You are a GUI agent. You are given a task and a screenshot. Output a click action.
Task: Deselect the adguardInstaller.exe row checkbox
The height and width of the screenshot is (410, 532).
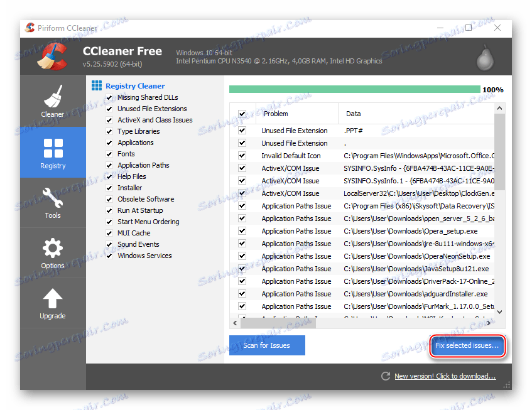click(242, 293)
